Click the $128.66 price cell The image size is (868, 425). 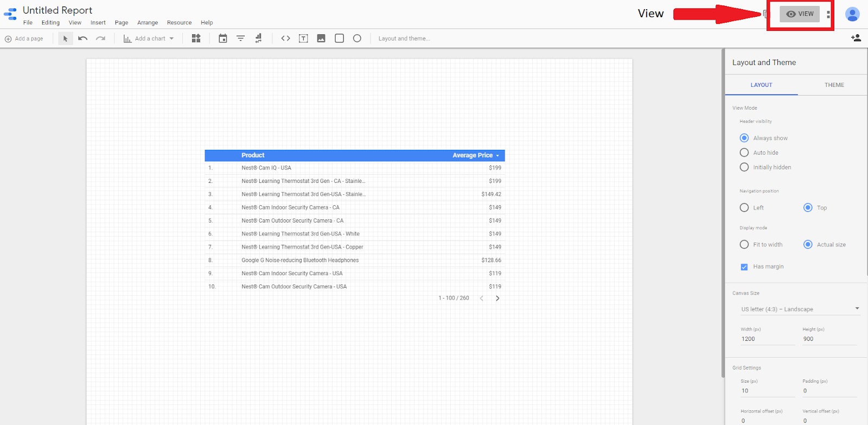click(x=491, y=260)
